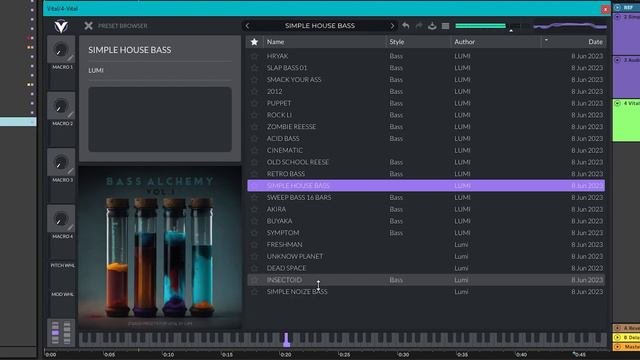640x360 pixels.
Task: Turn the MACRO 1 knob
Action: coord(61,50)
